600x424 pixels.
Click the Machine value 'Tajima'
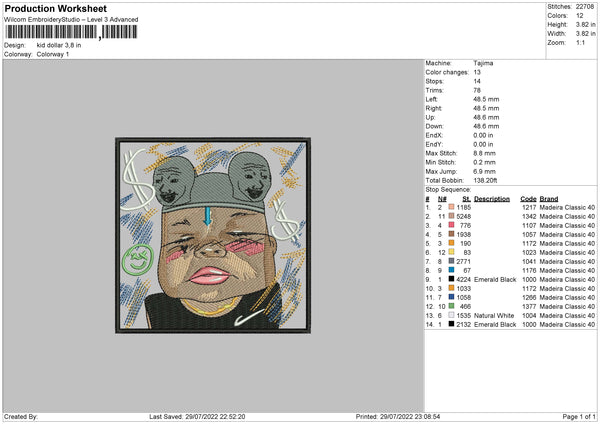pyautogui.click(x=483, y=63)
